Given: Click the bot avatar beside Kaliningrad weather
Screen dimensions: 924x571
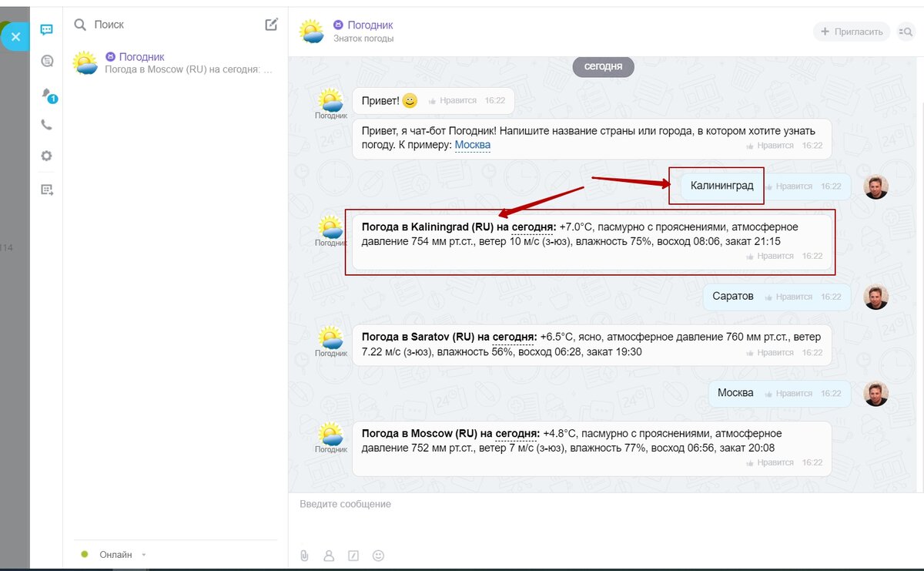Looking at the screenshot, I should tap(331, 227).
